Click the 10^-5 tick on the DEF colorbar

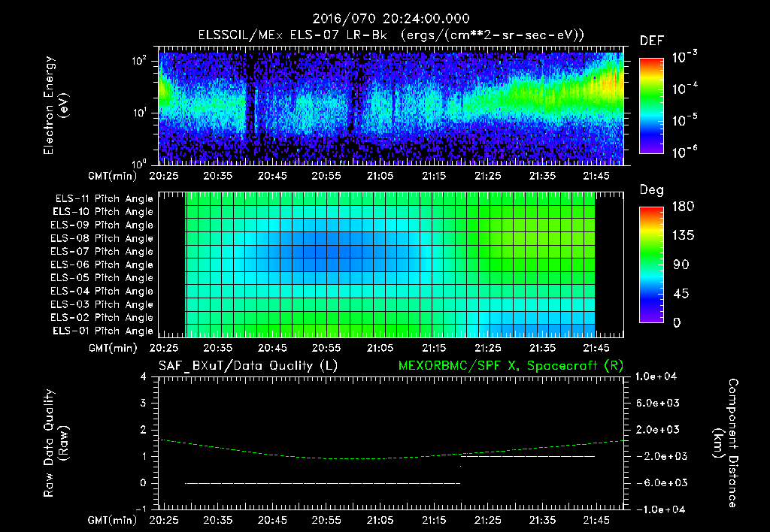click(x=684, y=120)
